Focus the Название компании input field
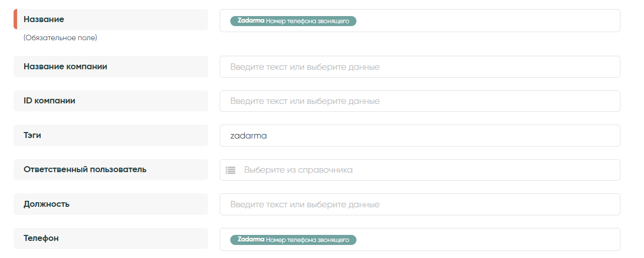This screenshot has width=644, height=258. point(420,67)
